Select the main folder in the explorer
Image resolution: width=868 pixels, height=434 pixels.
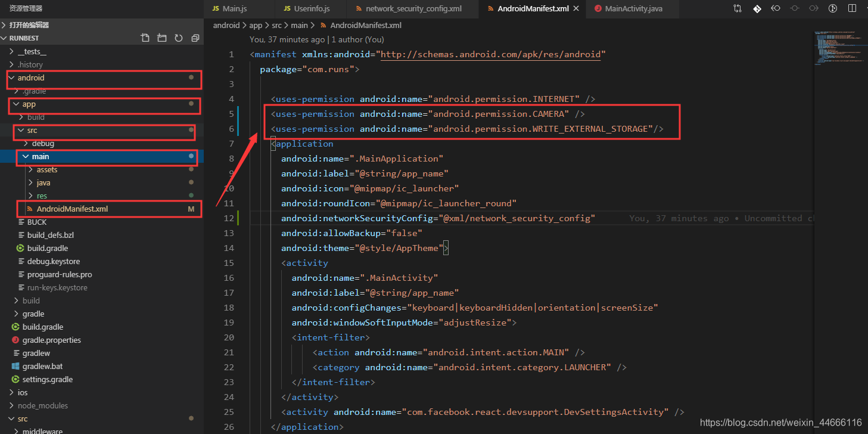[102, 156]
